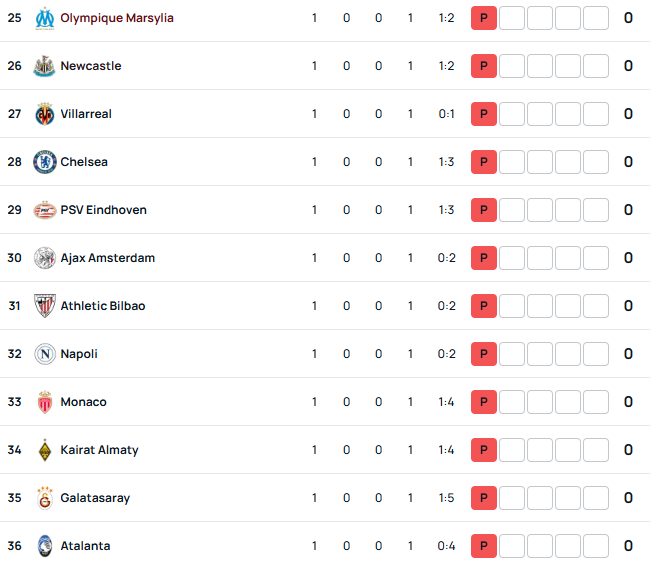Image resolution: width=650 pixels, height=566 pixels.
Task: Click the red P badge for Villarreal
Action: click(x=484, y=114)
